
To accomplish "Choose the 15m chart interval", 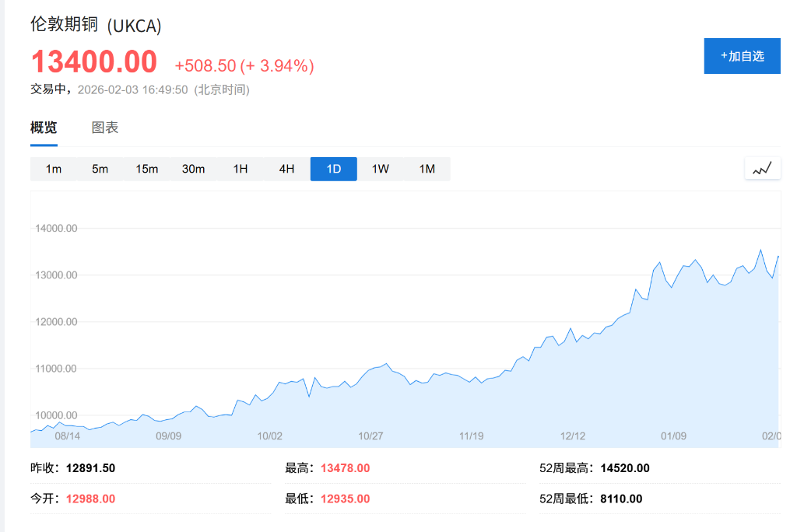I will [147, 169].
